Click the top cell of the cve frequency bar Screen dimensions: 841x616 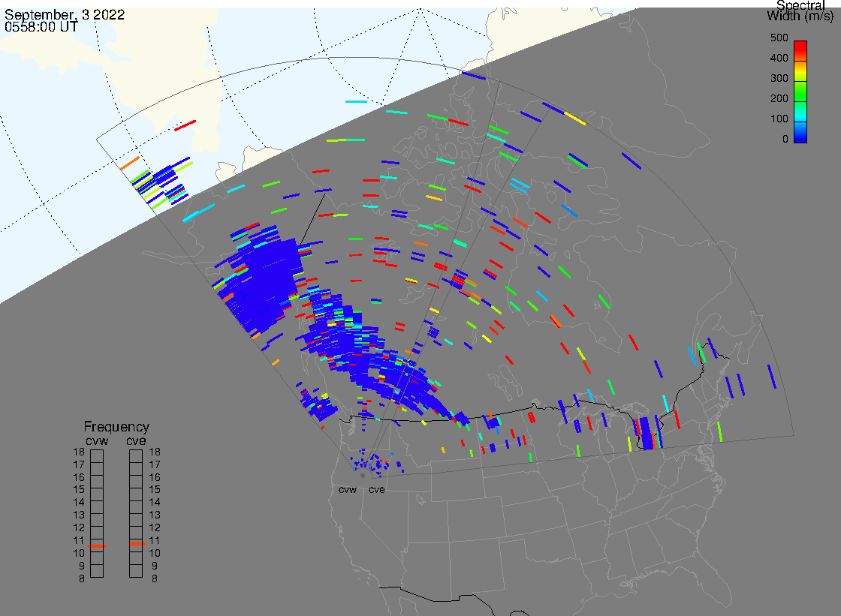(136, 456)
